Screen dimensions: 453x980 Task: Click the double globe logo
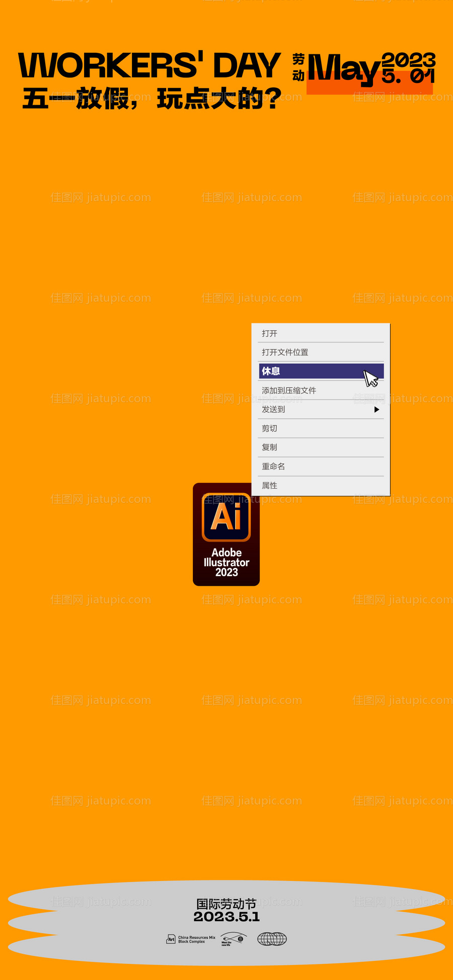[x=272, y=939]
